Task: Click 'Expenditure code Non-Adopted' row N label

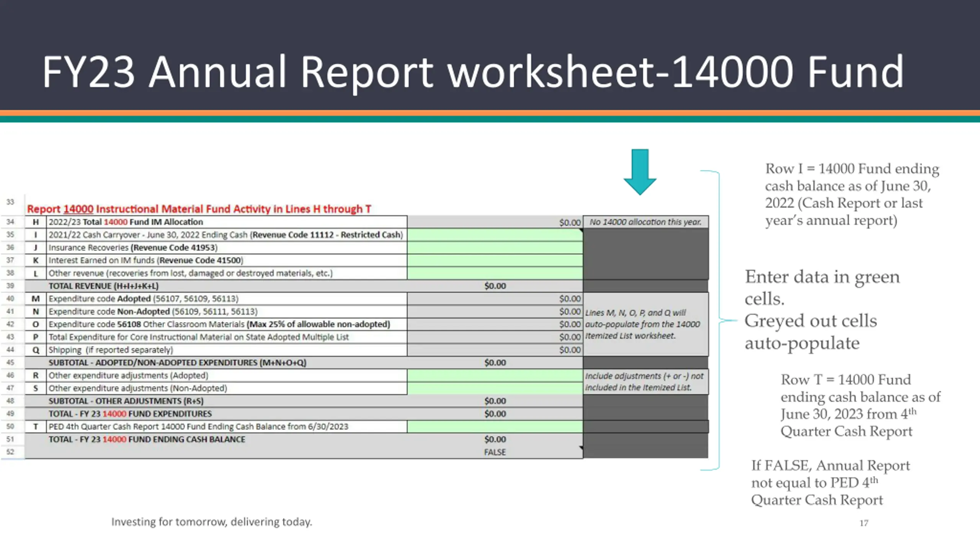Action: [153, 311]
